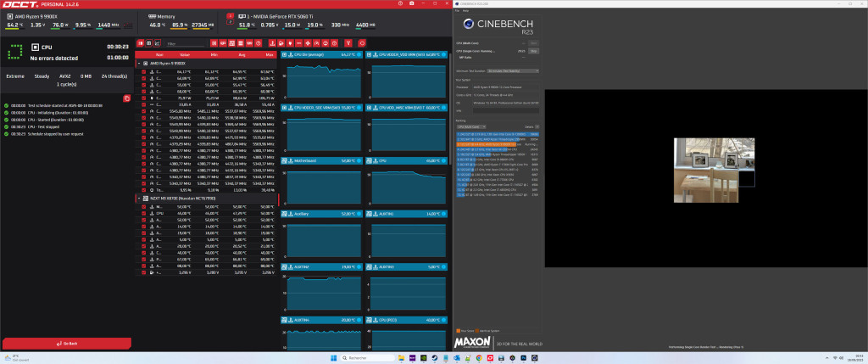Image resolution: width=868 pixels, height=364 pixels.
Task: Uncheck the sensor row showing 33,85 A
Action: click(144, 104)
